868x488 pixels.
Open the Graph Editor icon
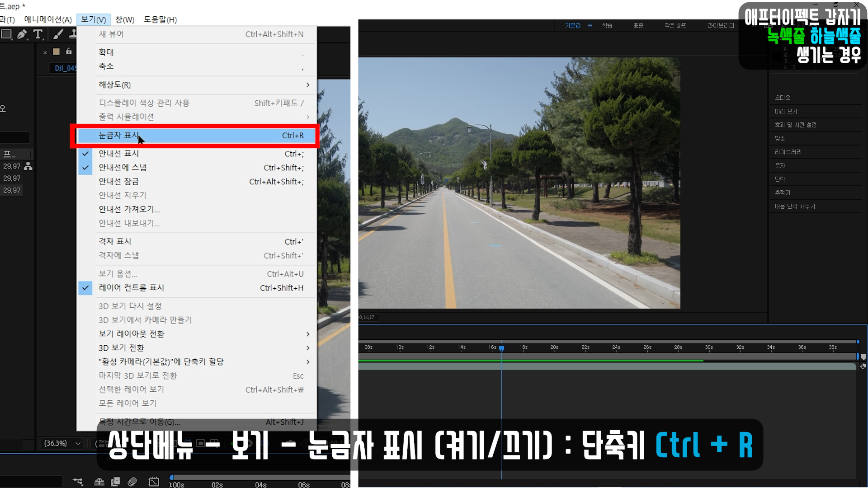pos(154,482)
